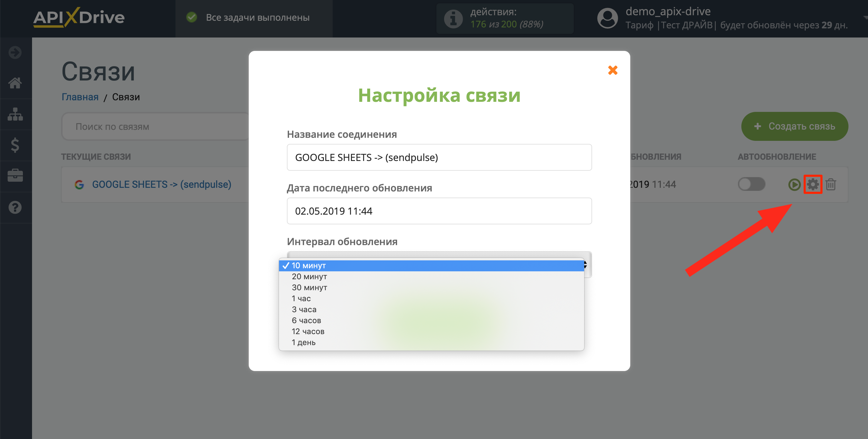Select the 1 час interval
The image size is (868, 439).
tap(431, 299)
